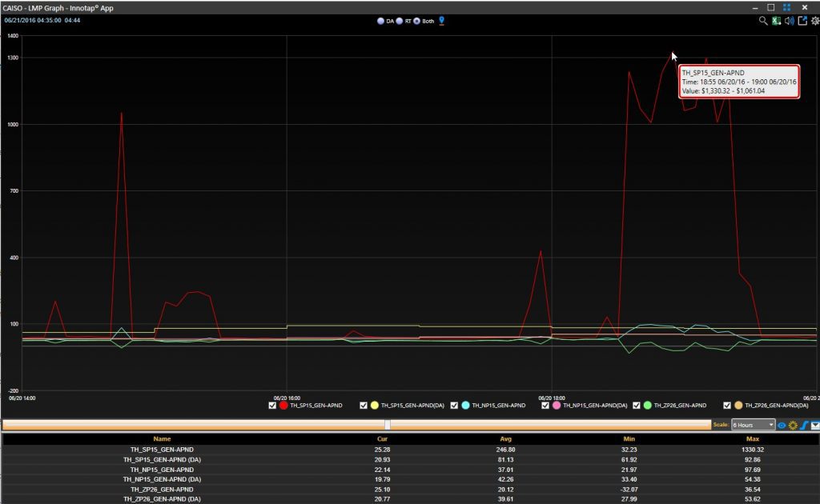Viewport: 820px width, 504px height.
Task: Minimize the Innotap App window
Action: tap(755, 8)
